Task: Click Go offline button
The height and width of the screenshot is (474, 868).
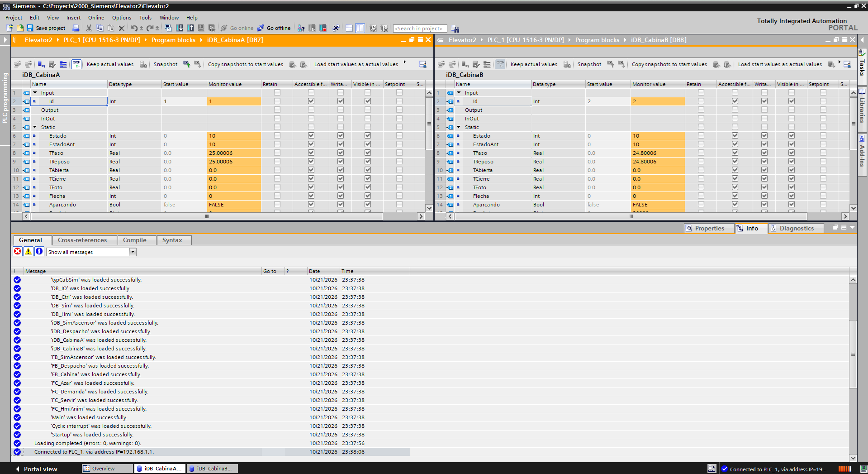Action: 274,28
